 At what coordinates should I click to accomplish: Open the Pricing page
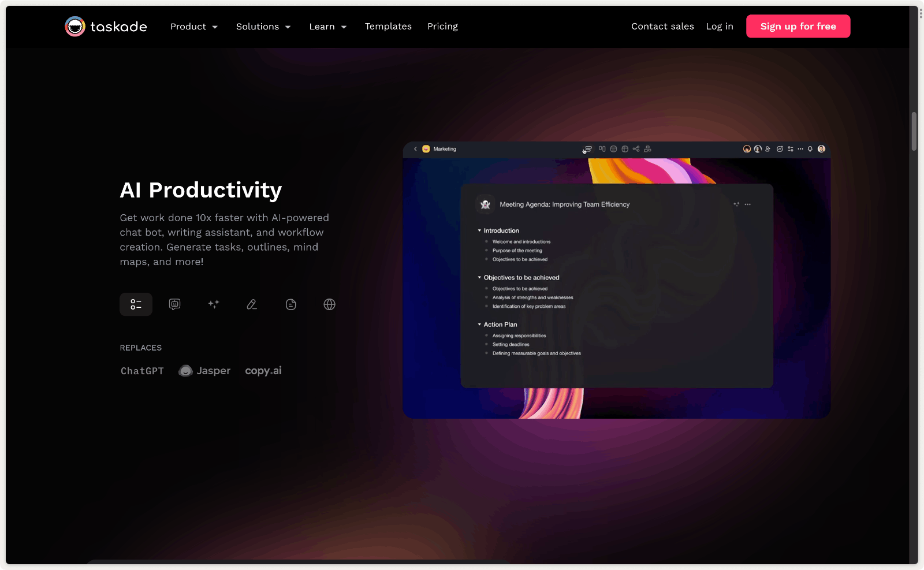442,27
